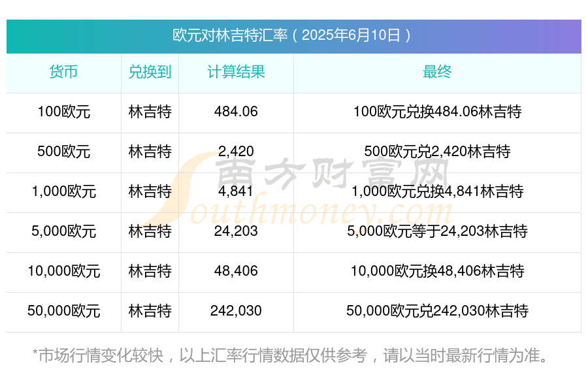Screen dimensions: 588x392
Task: Click the 48,406 result value
Action: tap(236, 271)
